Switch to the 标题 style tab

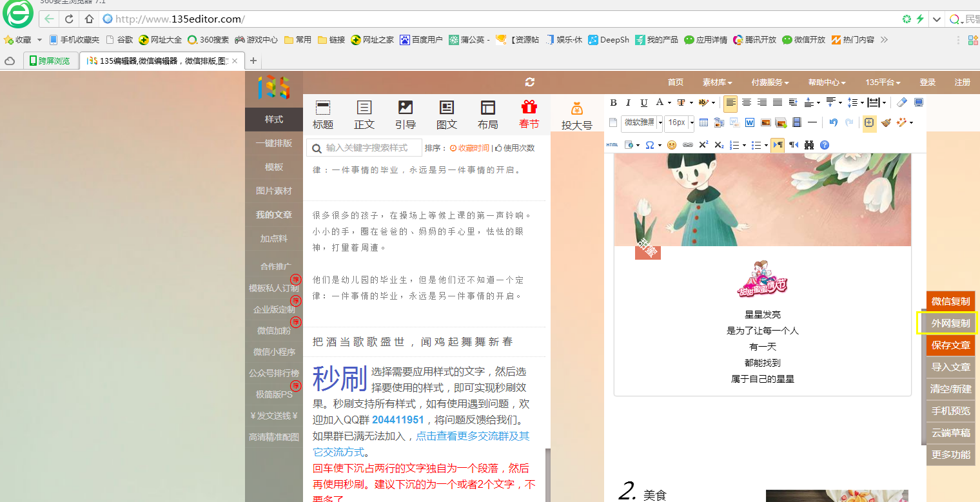click(323, 115)
